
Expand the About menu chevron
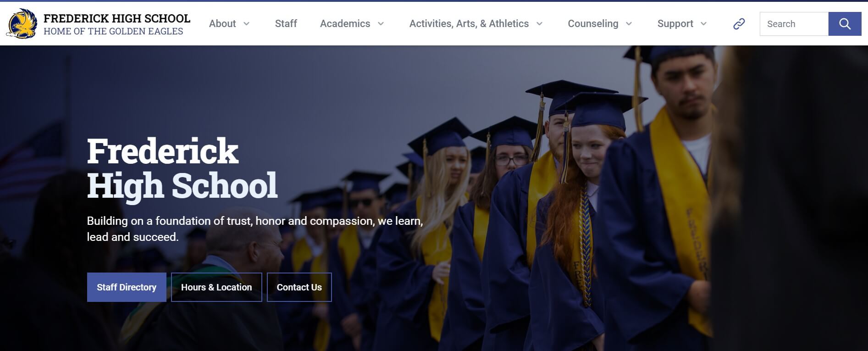(246, 24)
